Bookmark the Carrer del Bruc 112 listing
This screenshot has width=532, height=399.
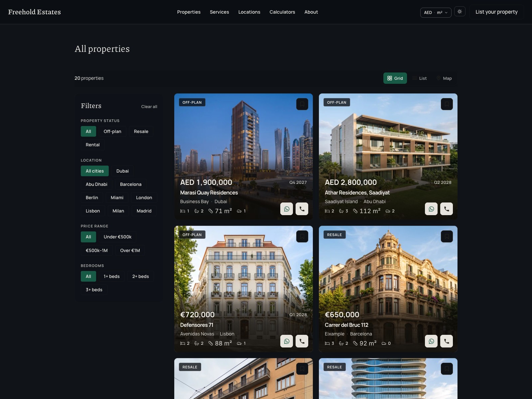tap(447, 236)
